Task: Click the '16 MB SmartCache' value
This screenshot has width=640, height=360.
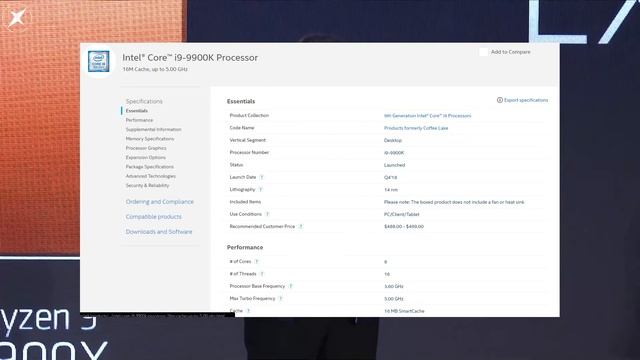Action: (404, 311)
